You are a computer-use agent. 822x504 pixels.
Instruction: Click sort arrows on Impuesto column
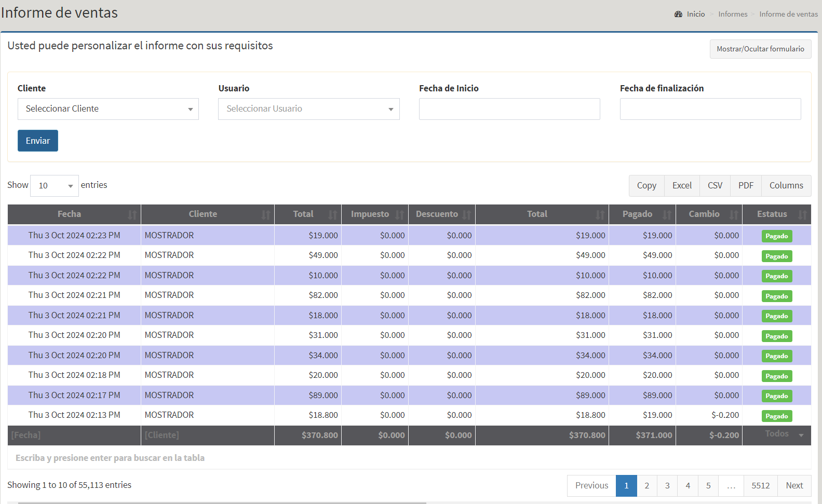click(399, 214)
